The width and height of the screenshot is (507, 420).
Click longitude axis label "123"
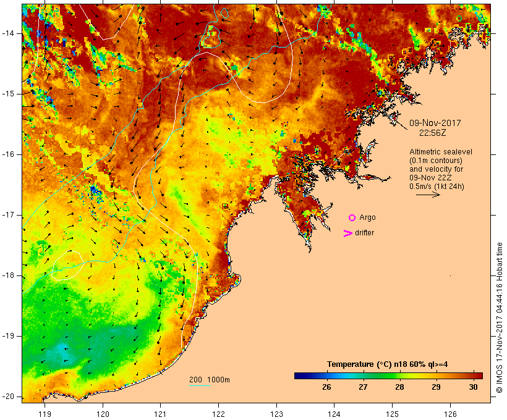pyautogui.click(x=276, y=414)
